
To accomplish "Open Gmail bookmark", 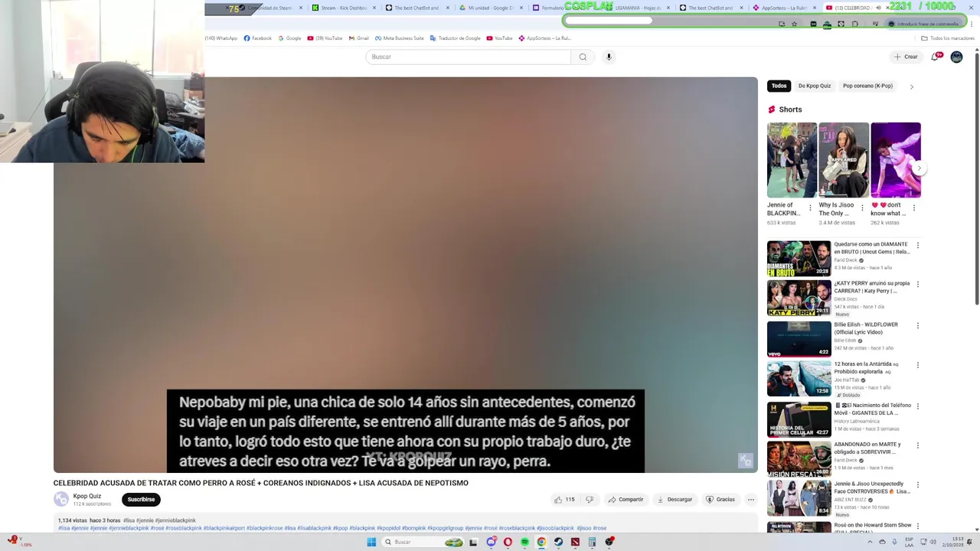I will click(358, 38).
